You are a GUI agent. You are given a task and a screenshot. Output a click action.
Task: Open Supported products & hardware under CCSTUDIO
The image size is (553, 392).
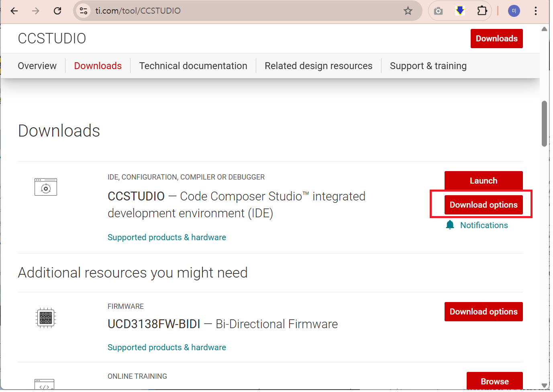(167, 237)
